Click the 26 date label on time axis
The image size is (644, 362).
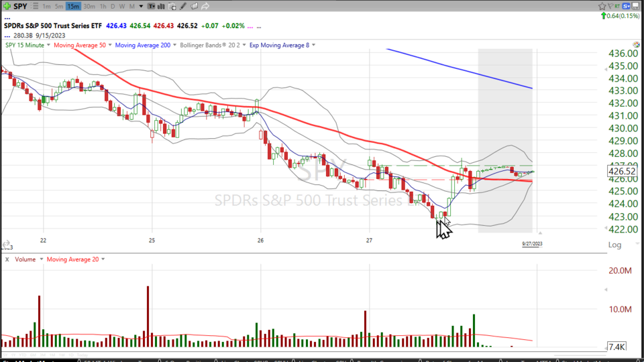pos(260,241)
